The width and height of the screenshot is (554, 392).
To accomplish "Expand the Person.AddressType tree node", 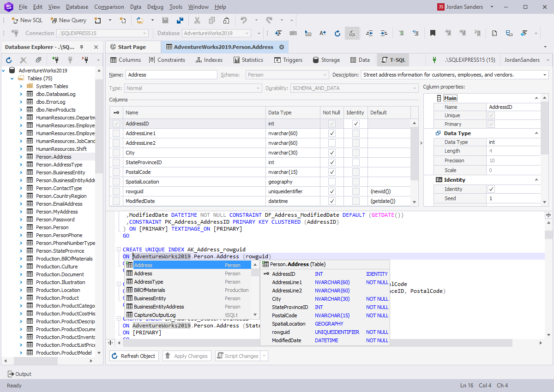I will [21, 165].
